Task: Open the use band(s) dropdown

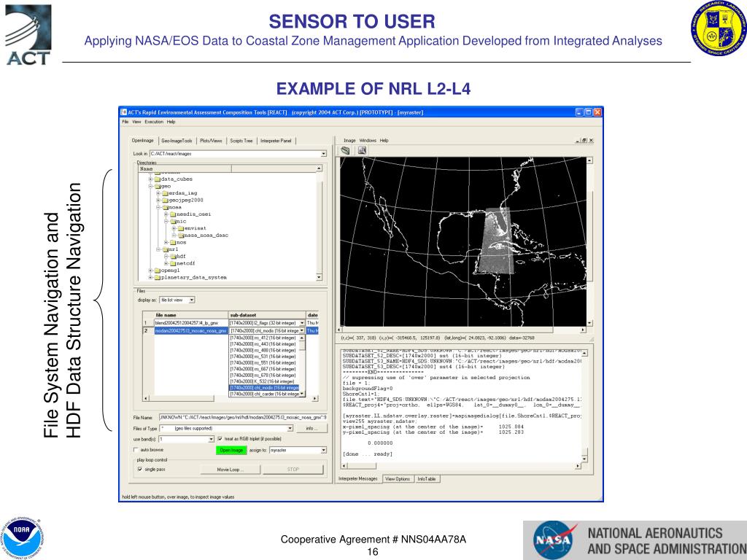Action: click(x=211, y=439)
